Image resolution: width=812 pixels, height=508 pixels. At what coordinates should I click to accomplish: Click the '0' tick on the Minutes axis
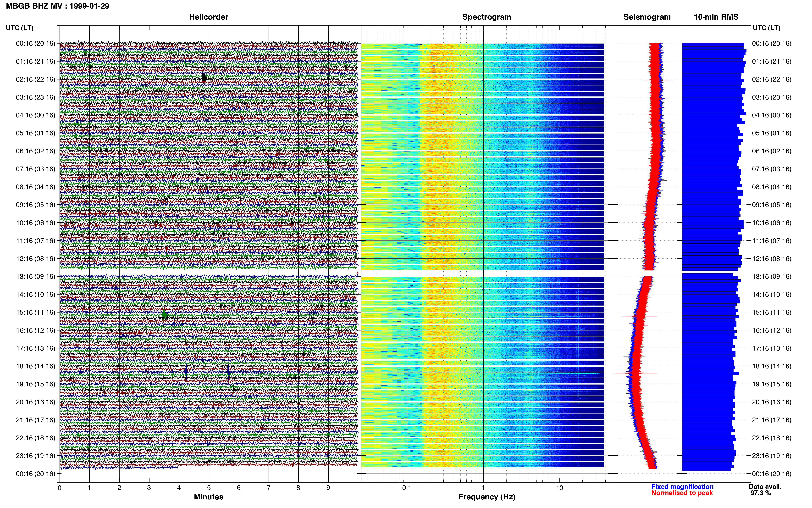coord(59,488)
